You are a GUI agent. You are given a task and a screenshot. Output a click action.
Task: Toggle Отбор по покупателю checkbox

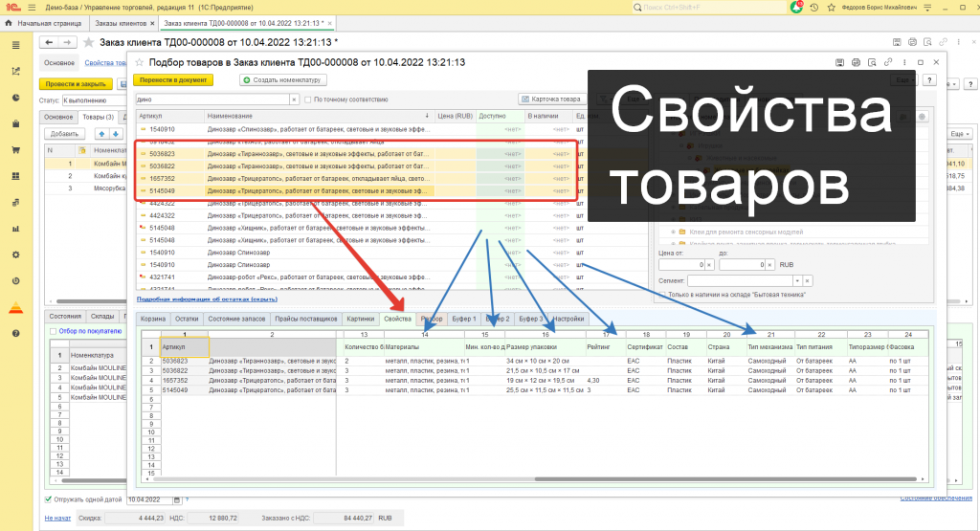(x=54, y=331)
